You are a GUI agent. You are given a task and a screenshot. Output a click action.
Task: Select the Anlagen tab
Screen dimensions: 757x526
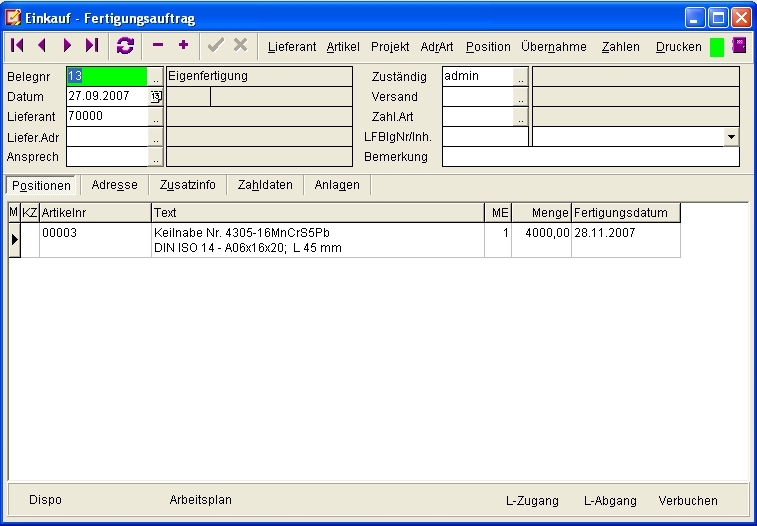(337, 185)
